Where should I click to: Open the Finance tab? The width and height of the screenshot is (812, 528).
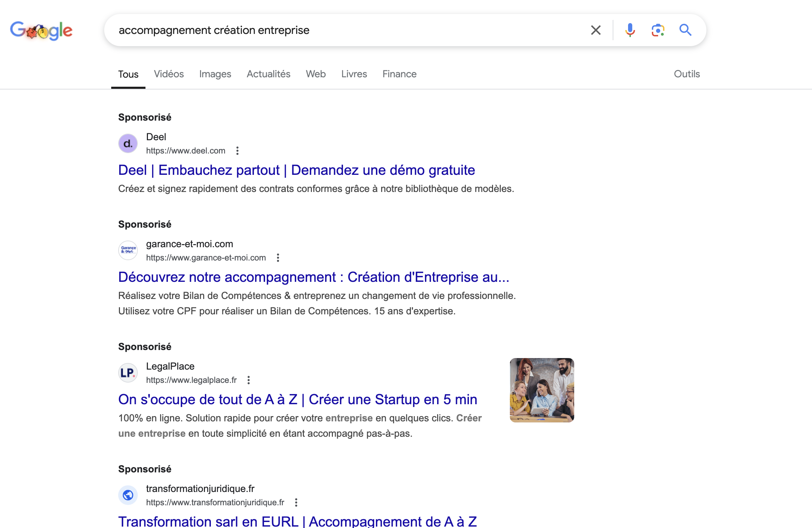tap(400, 74)
